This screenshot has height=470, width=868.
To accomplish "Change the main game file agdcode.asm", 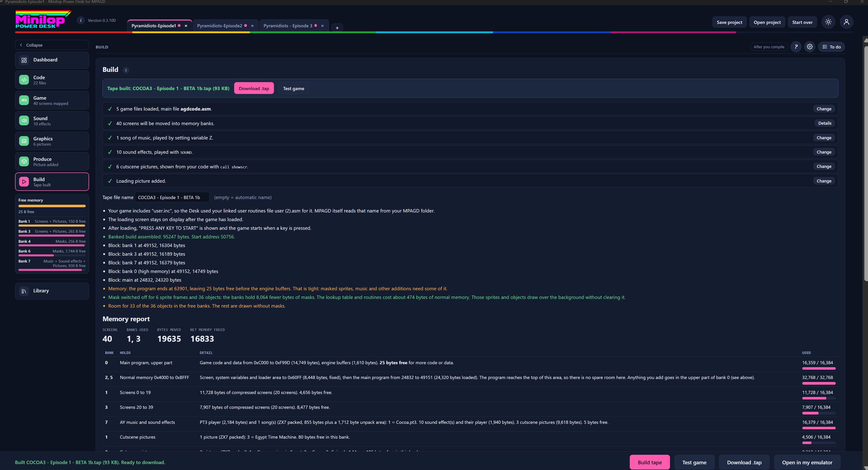I will tap(824, 109).
